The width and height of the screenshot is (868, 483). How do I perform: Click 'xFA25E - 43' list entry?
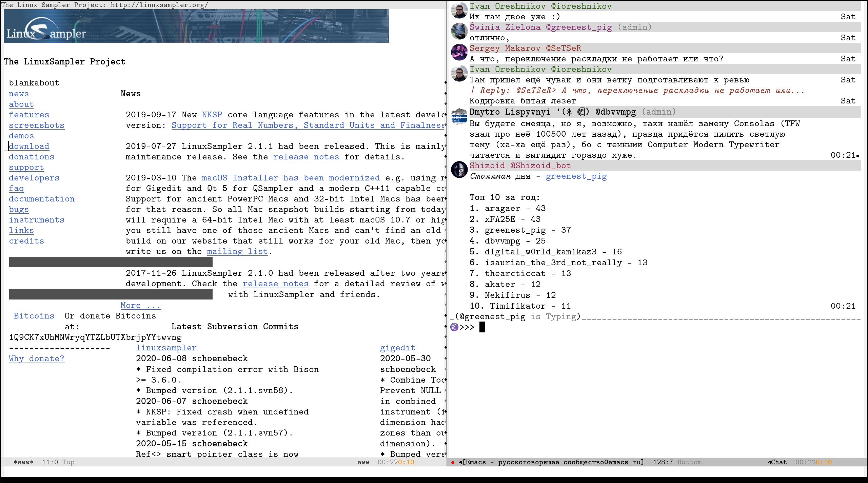click(513, 219)
